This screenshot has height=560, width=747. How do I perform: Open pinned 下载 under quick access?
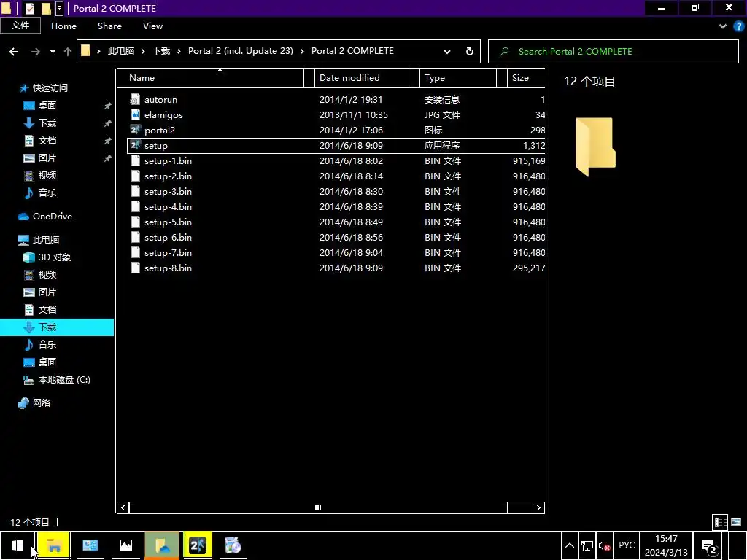point(47,122)
